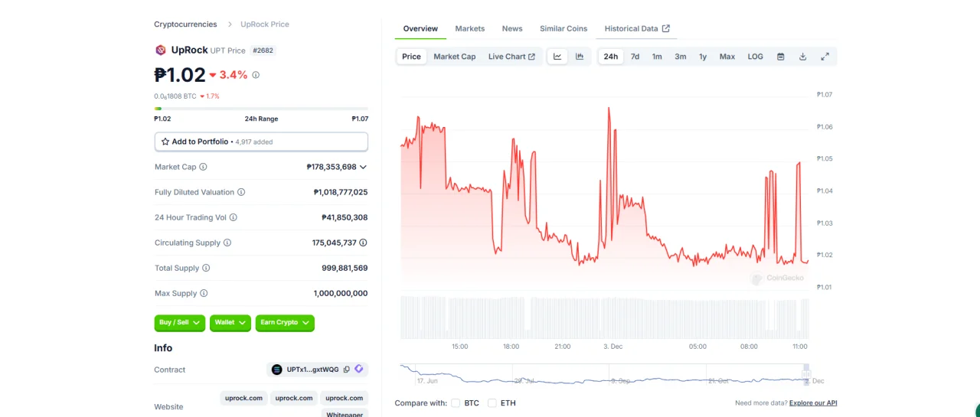This screenshot has height=417, width=980.
Task: Click the 1,000,000,000 max supply value
Action: tap(341, 293)
